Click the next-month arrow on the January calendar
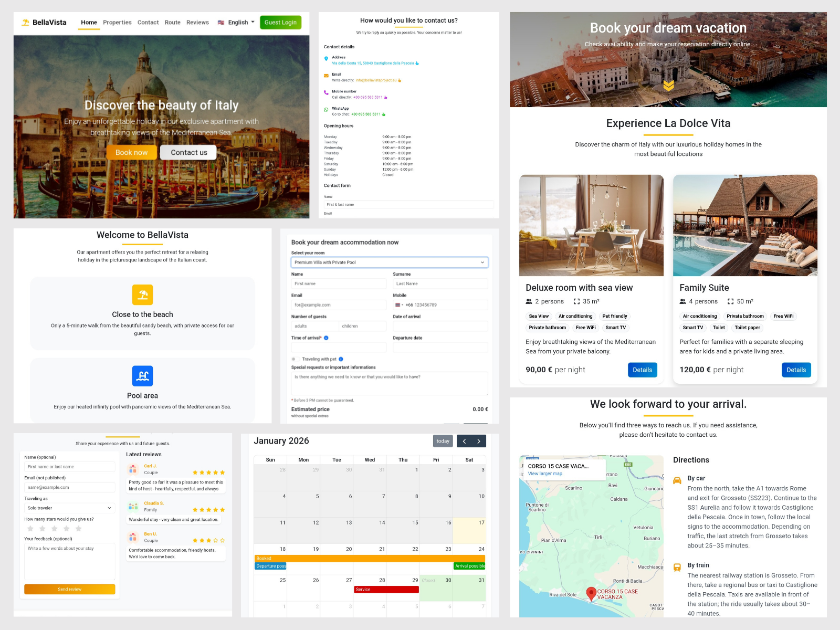The height and width of the screenshot is (630, 840). pyautogui.click(x=479, y=441)
